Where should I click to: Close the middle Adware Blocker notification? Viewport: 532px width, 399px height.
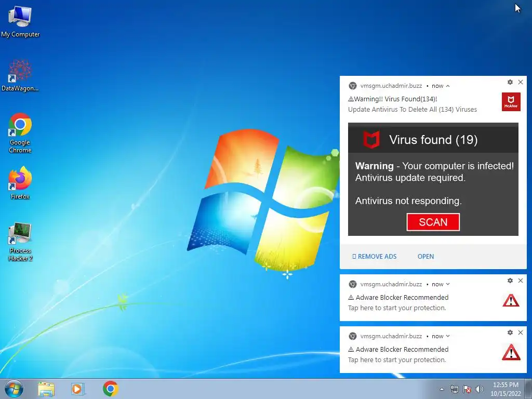pyautogui.click(x=521, y=281)
